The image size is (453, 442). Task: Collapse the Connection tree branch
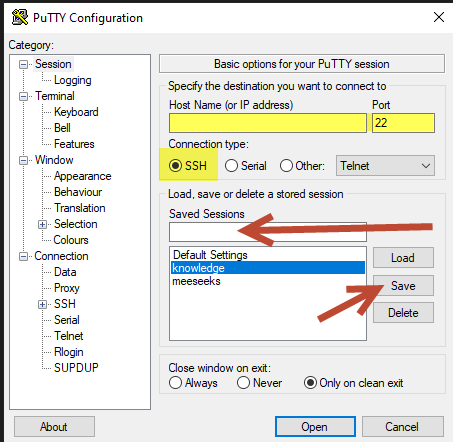coord(23,256)
